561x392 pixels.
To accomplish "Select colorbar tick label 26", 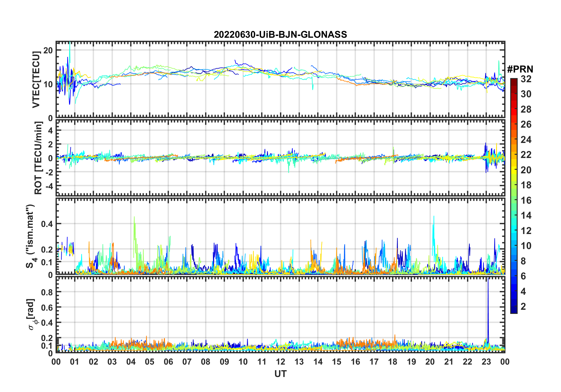I will pyautogui.click(x=526, y=124).
